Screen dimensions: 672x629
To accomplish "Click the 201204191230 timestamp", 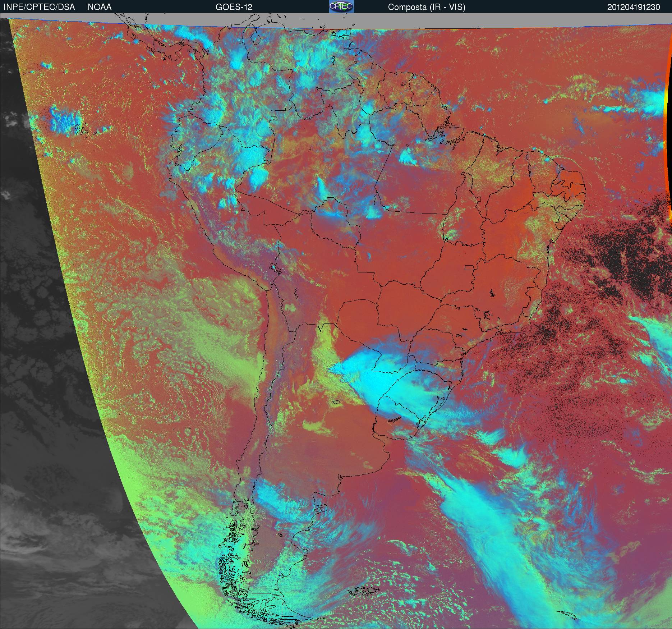I will pos(634,7).
